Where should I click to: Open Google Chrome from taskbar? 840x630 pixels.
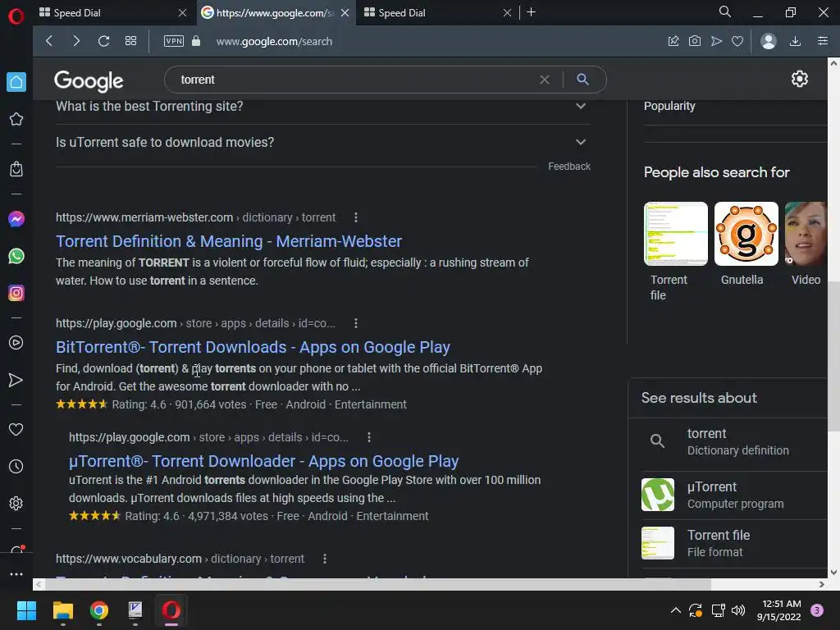point(99,610)
